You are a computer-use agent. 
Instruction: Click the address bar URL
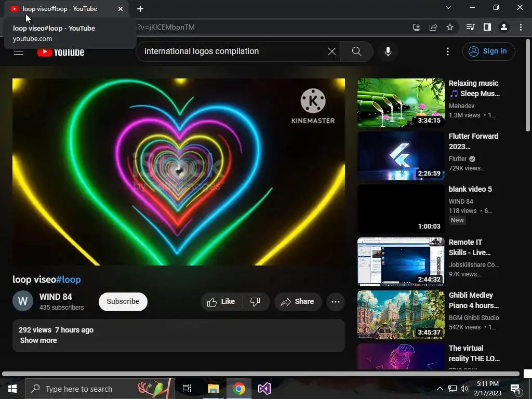tap(165, 27)
